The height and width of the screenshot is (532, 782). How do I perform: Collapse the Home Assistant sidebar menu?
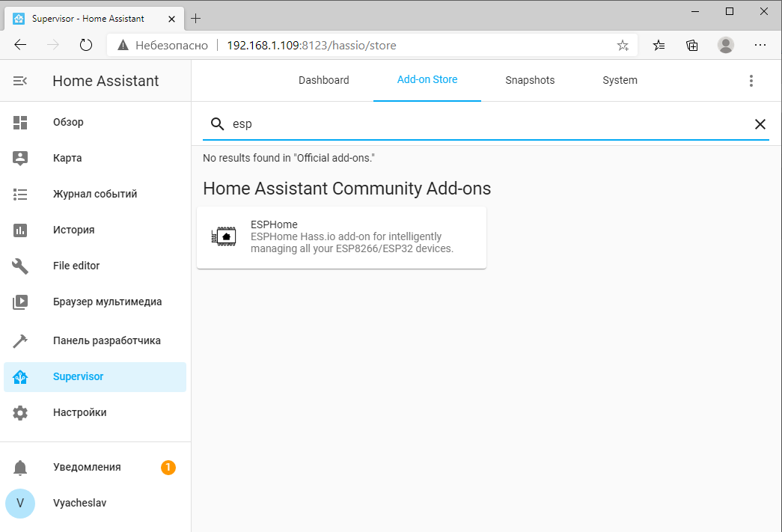(x=20, y=81)
